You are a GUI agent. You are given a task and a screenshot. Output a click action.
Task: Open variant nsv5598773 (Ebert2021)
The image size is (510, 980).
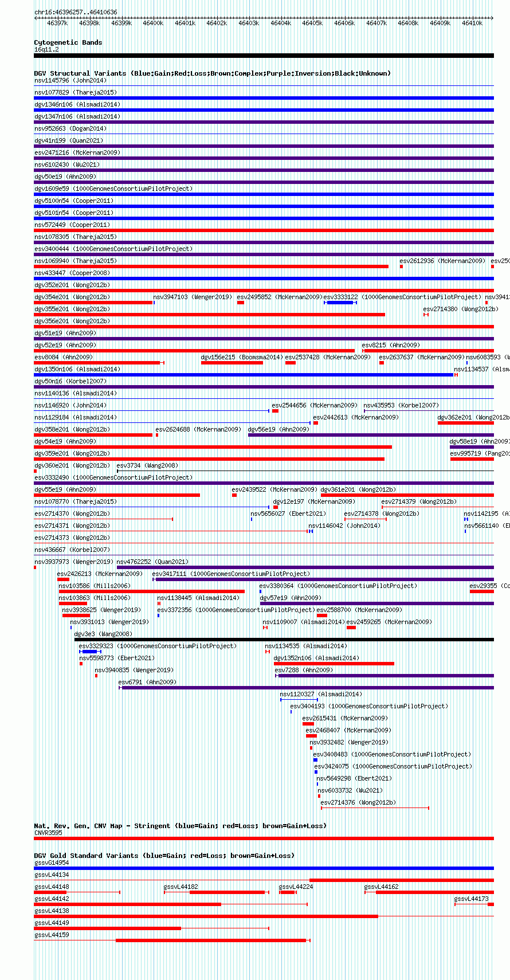coord(117,658)
